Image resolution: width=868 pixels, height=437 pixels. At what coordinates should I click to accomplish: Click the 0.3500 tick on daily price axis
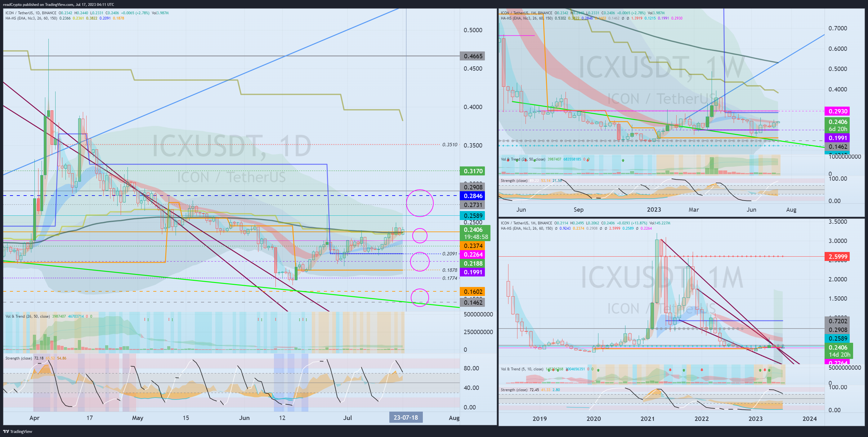coord(473,145)
